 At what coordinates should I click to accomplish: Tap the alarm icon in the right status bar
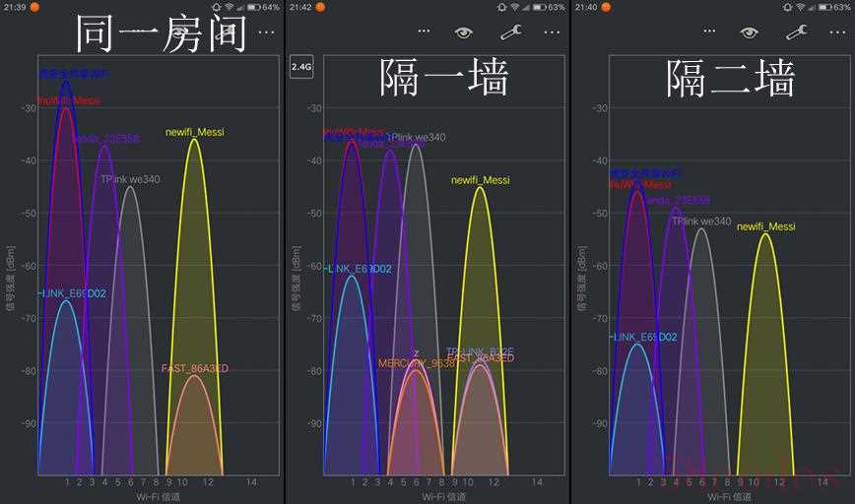(787, 7)
